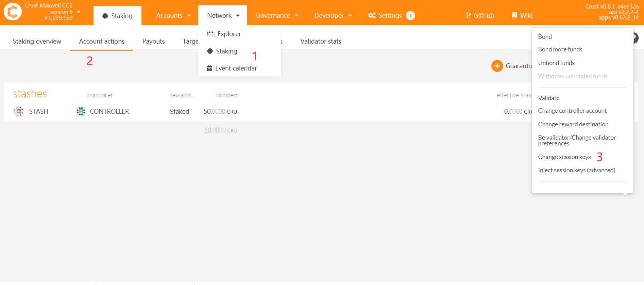Image resolution: width=644 pixels, height=285 pixels.
Task: Click the STASH account identicon
Action: [x=19, y=111]
